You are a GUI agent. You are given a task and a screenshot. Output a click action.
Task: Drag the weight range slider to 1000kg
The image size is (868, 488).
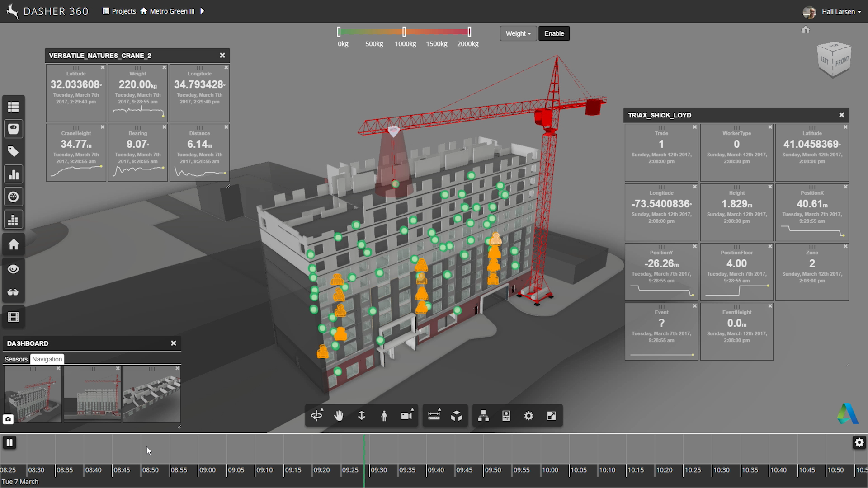click(x=405, y=32)
